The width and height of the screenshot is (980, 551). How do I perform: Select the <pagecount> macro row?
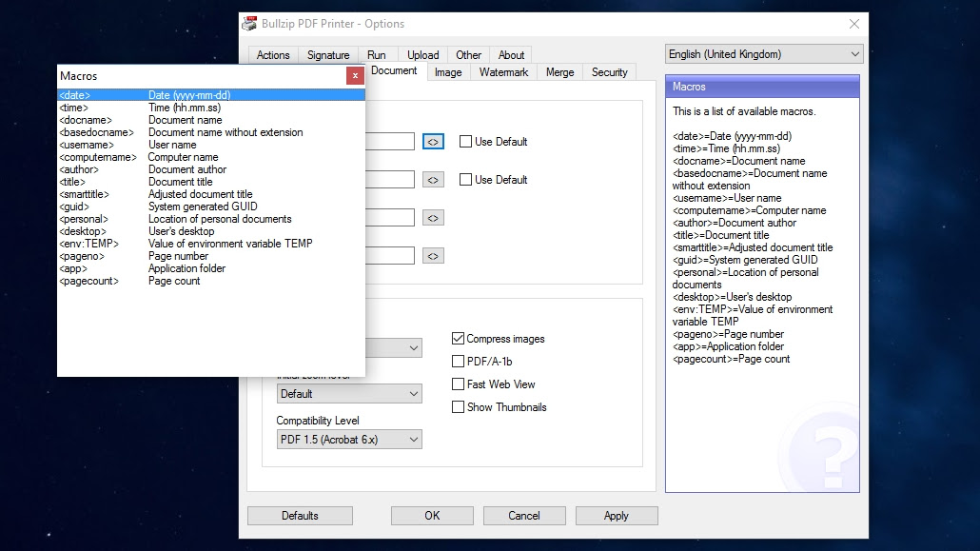pyautogui.click(x=211, y=281)
